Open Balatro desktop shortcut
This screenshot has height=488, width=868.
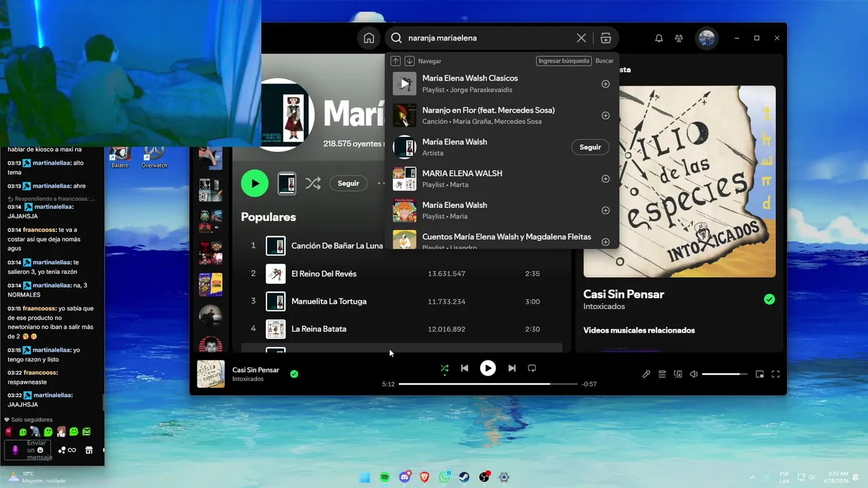pos(120,157)
